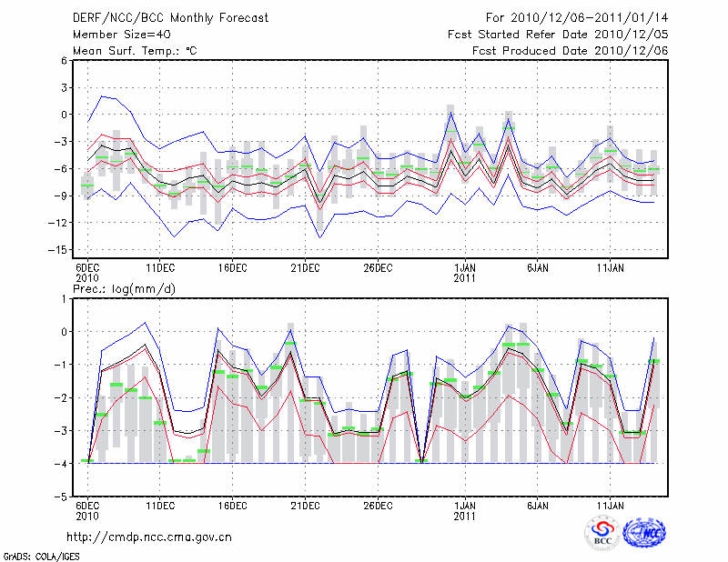Viewport: 728px width, 562px height.
Task: Click the Fcst Produced Date text
Action: (570, 51)
